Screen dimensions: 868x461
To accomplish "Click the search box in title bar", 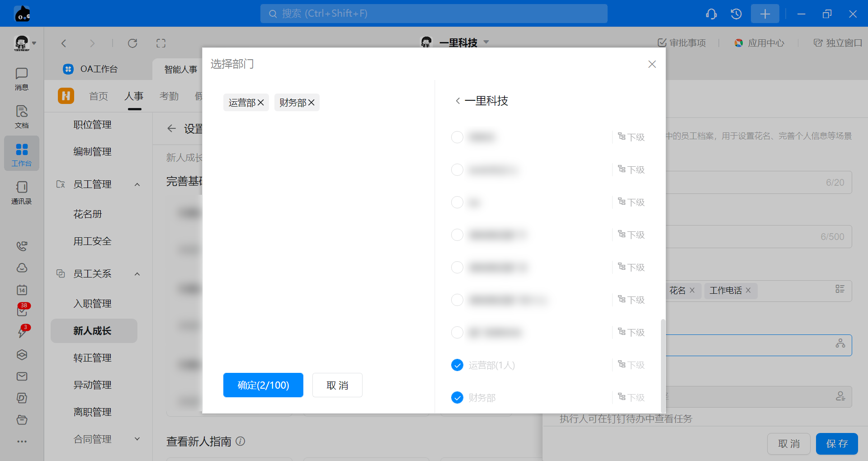I will coord(434,14).
